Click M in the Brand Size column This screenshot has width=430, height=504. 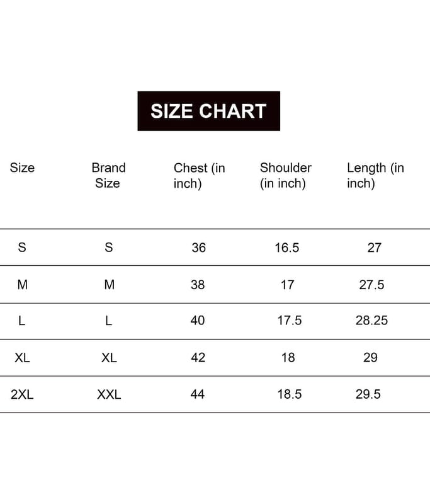(109, 285)
